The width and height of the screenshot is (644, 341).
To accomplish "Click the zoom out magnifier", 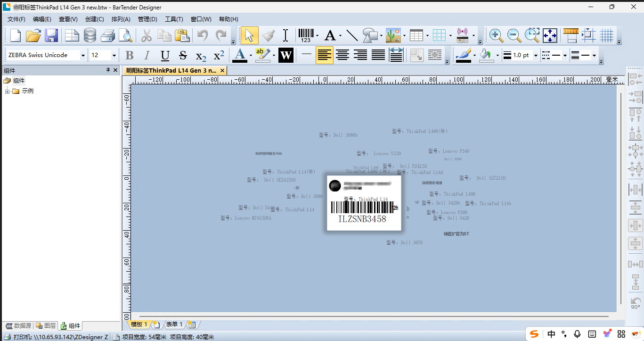I will click(514, 35).
